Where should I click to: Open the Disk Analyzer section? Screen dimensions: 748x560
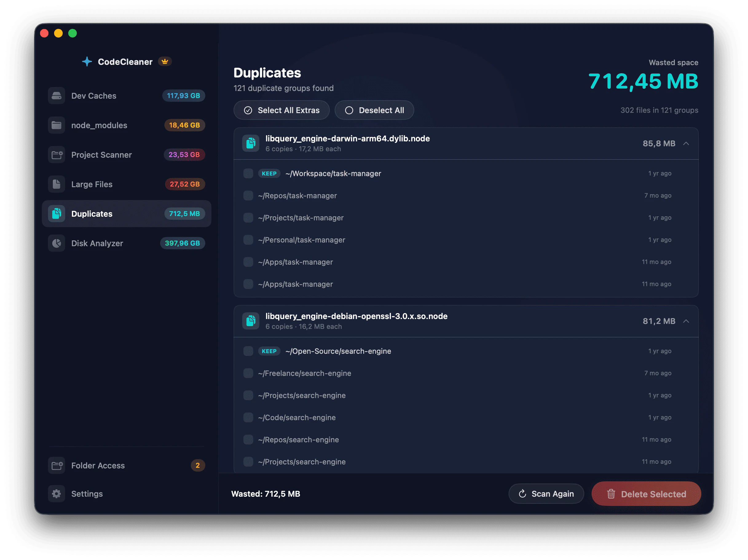point(97,243)
